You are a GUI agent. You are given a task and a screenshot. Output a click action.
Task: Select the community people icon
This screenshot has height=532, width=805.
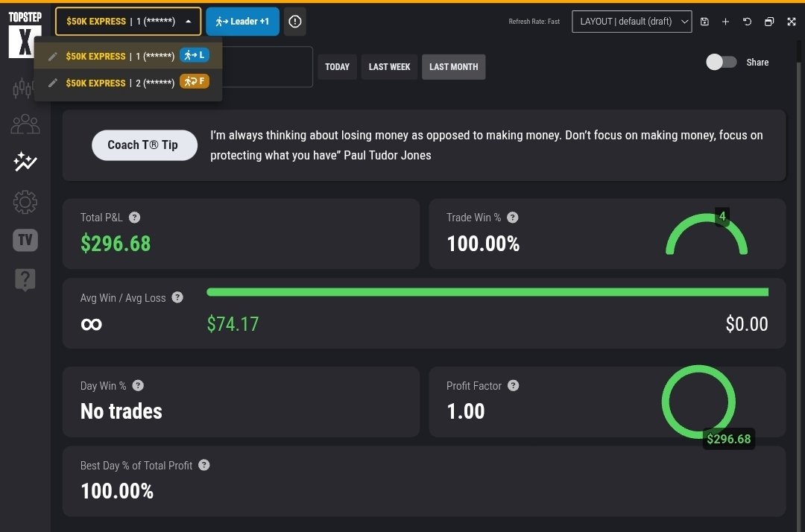click(x=25, y=124)
